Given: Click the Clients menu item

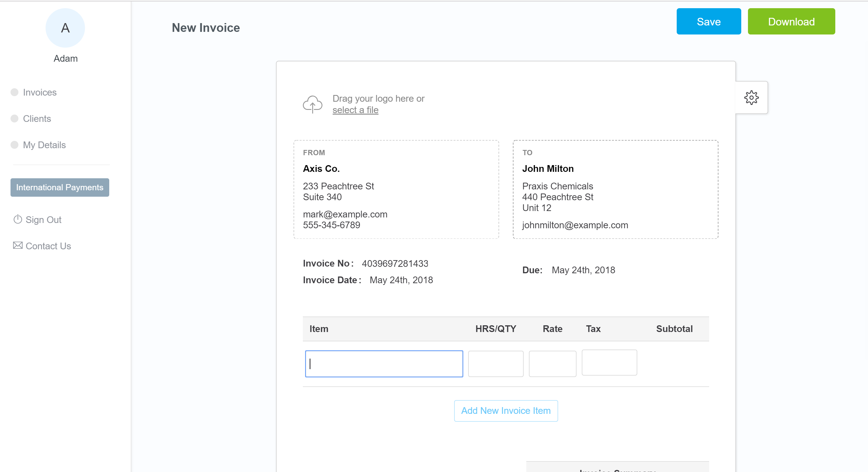Looking at the screenshot, I should coord(37,119).
